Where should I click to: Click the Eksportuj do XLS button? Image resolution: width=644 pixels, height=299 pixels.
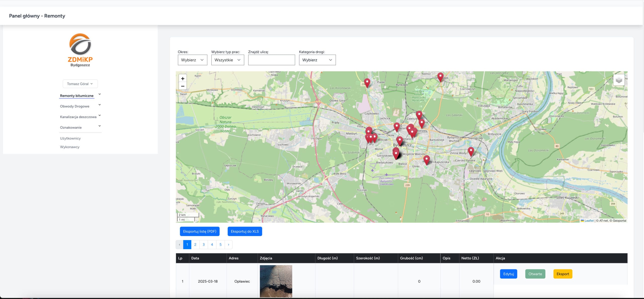tap(245, 231)
